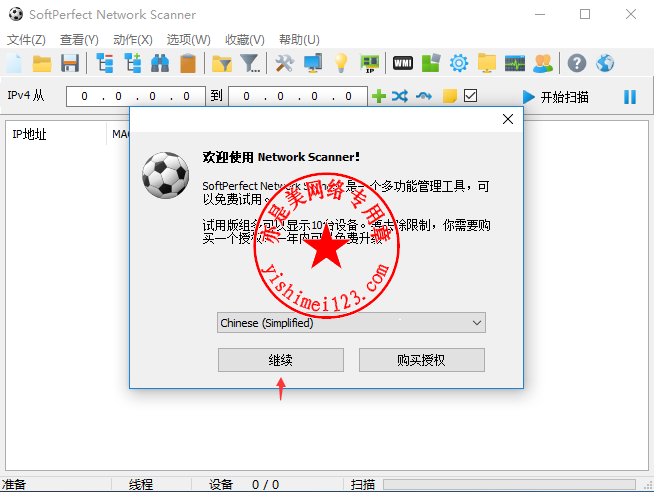Image resolution: width=654 pixels, height=492 pixels.
Task: Click the IP地址 column header
Action: click(56, 134)
